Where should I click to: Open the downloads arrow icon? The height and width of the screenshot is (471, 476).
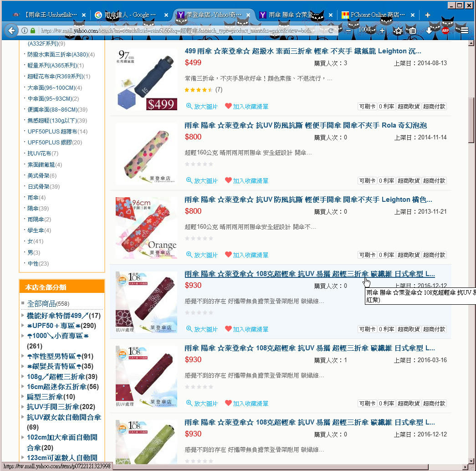coord(429,31)
